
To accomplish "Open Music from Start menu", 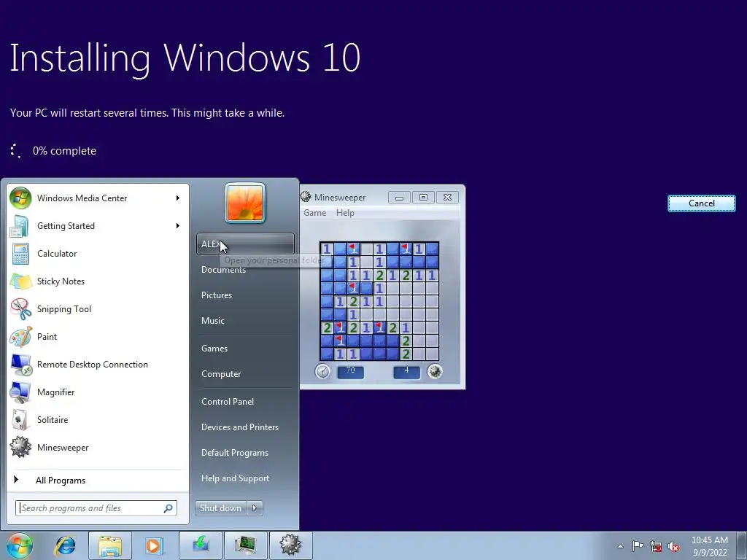I will [245, 321].
